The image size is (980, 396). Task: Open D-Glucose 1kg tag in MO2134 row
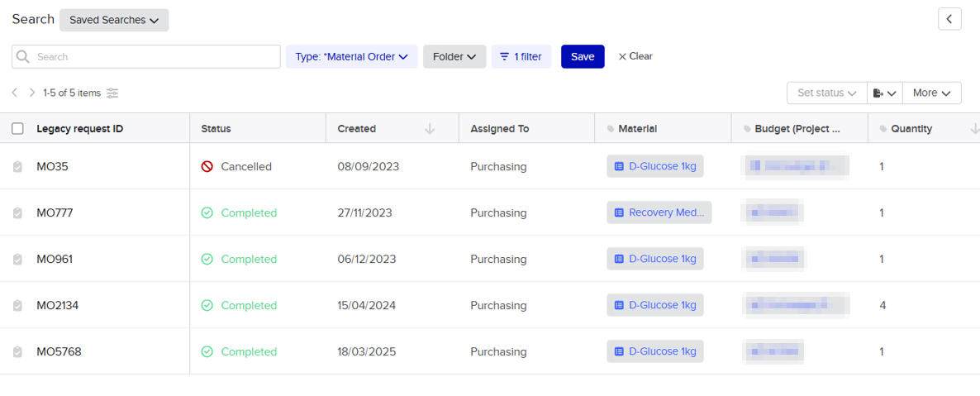pyautogui.click(x=654, y=305)
